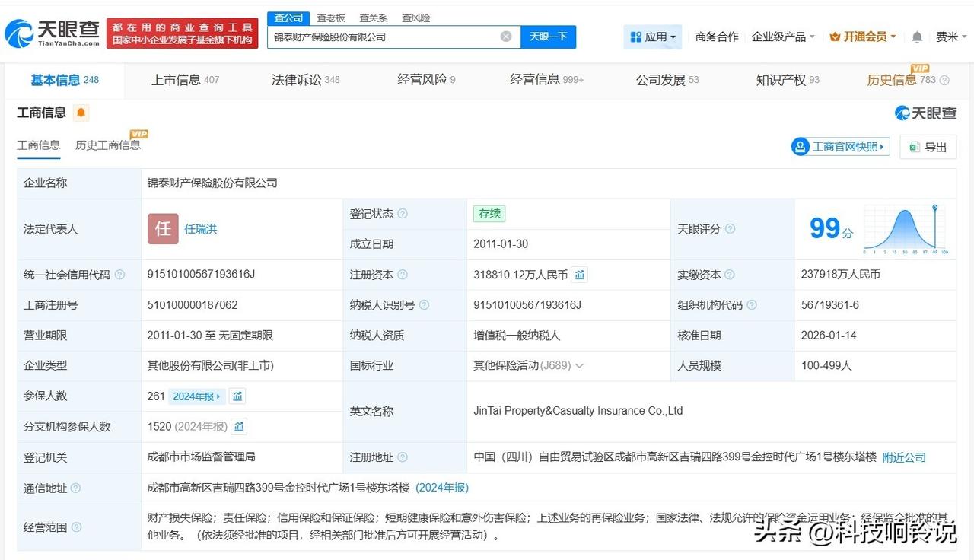Open legal representative 任瑞洪 profile link
This screenshot has width=974, height=560.
click(201, 229)
